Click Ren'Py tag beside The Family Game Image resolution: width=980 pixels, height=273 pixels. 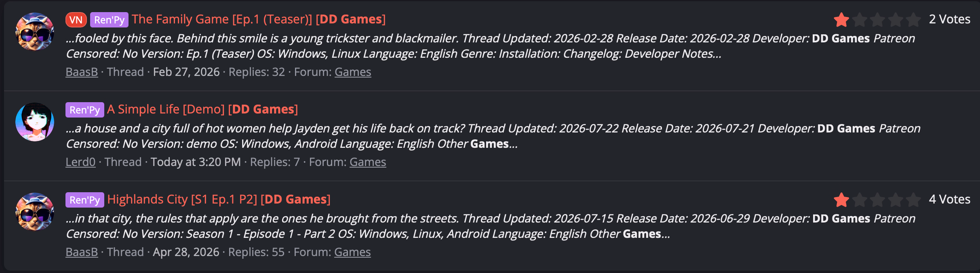pyautogui.click(x=109, y=20)
